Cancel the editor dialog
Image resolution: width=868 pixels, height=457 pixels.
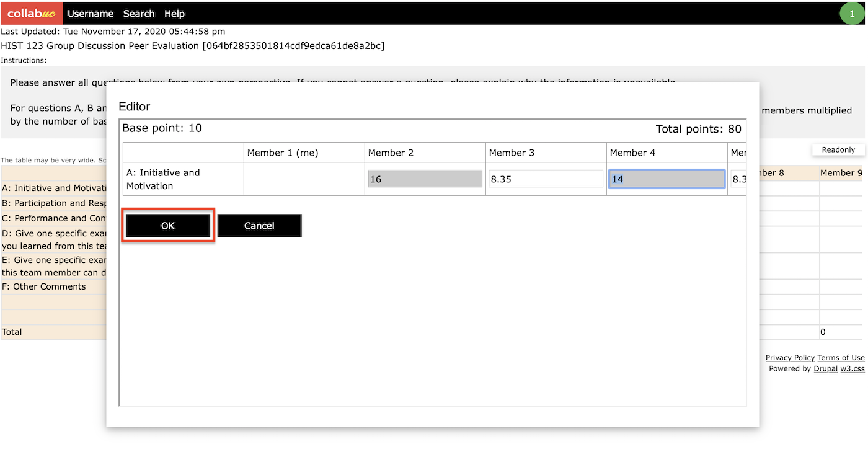[x=259, y=226]
